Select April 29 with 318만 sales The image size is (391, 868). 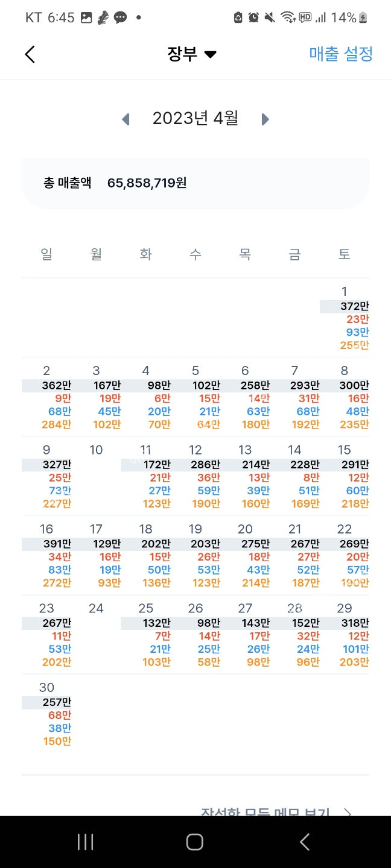345,635
